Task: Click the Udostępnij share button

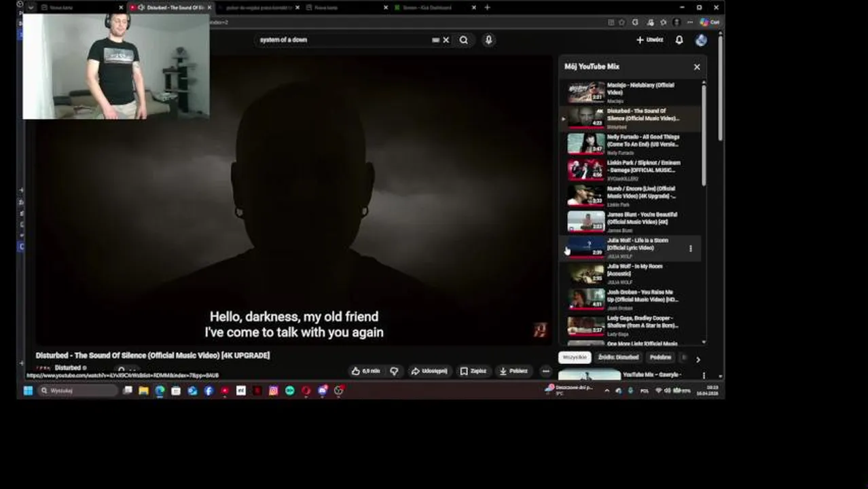Action: [429, 372]
